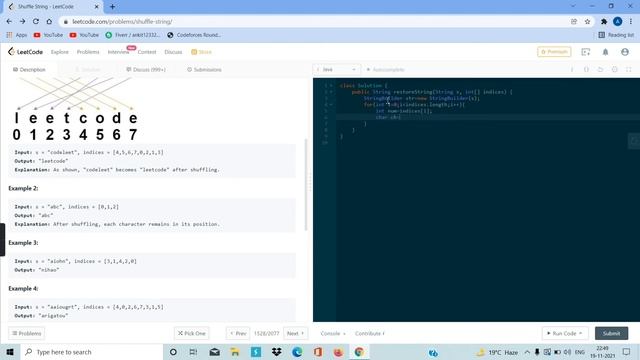
Task: Open Explore in navigation bar
Action: (60, 52)
